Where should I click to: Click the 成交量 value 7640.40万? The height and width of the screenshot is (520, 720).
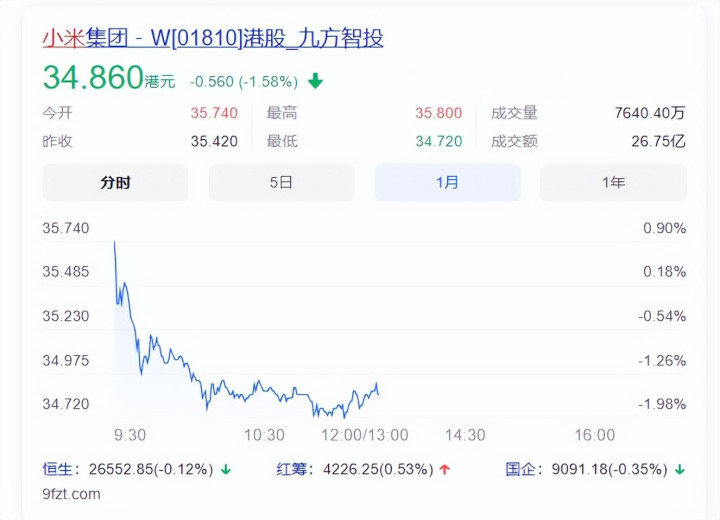[650, 113]
